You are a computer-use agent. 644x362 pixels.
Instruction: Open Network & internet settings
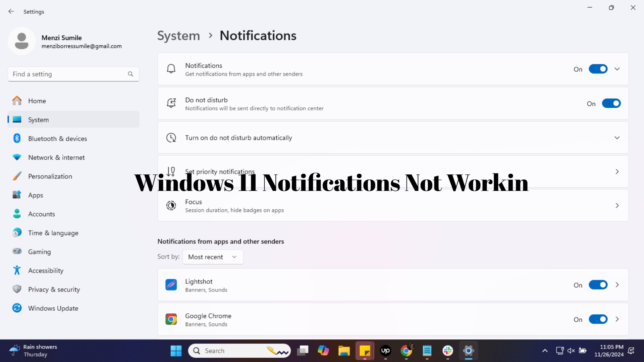[x=56, y=157]
